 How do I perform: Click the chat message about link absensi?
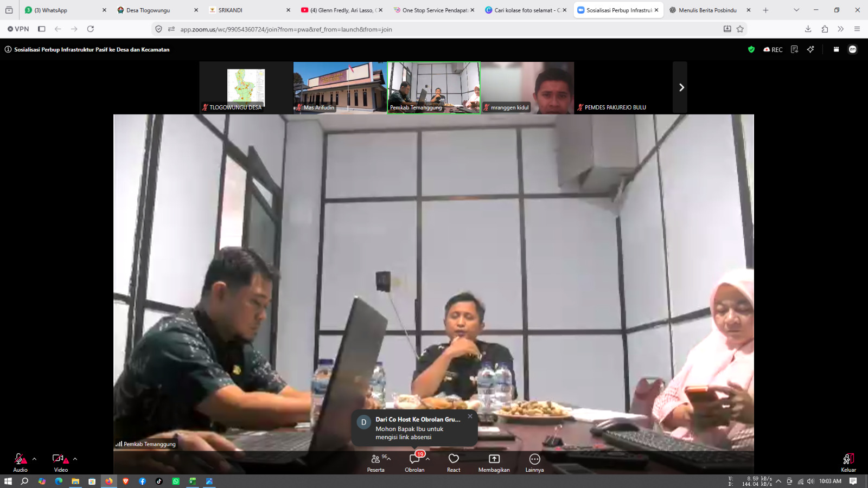pyautogui.click(x=410, y=433)
